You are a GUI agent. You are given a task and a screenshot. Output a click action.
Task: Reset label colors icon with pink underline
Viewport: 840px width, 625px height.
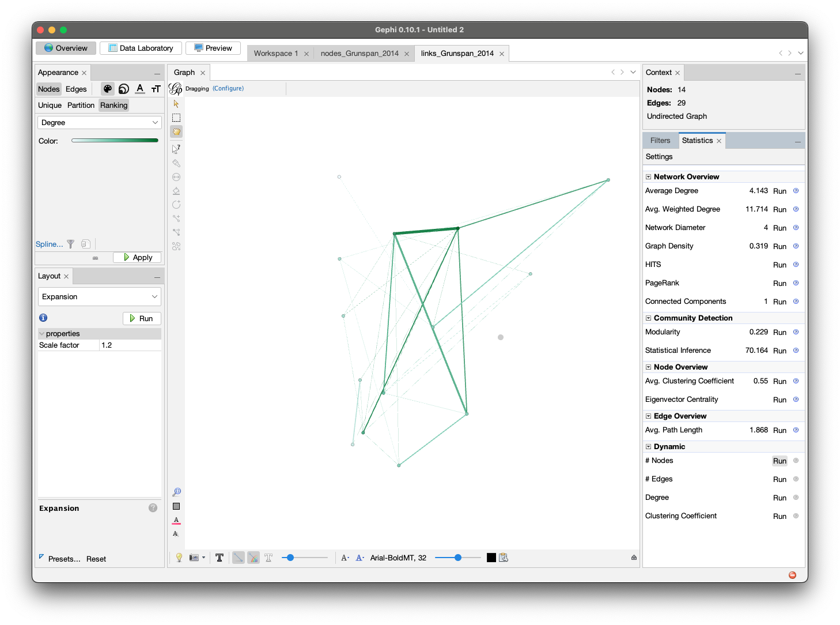coord(176,520)
